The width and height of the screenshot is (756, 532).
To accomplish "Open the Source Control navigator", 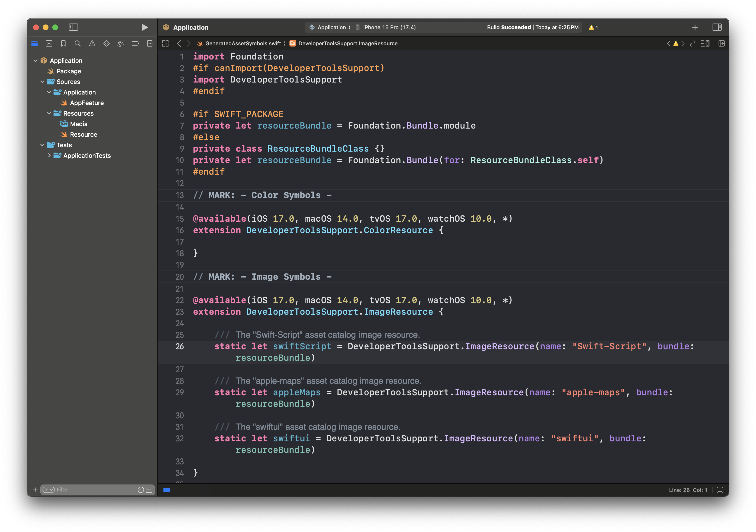I will pos(49,43).
